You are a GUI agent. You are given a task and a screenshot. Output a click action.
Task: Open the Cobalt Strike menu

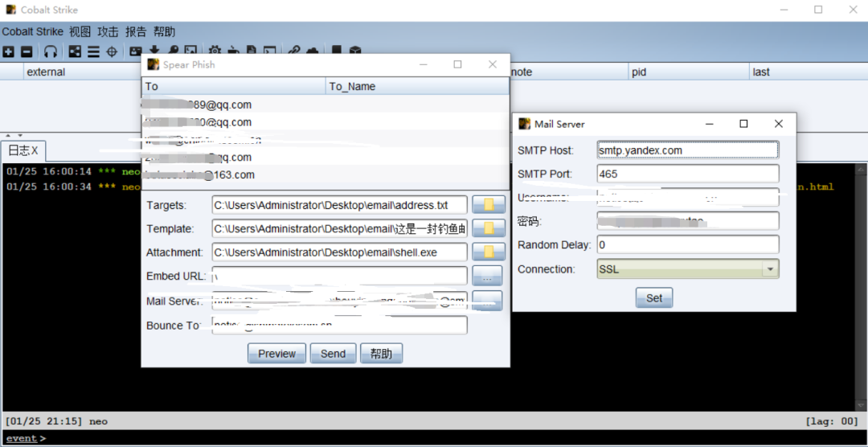coord(33,31)
